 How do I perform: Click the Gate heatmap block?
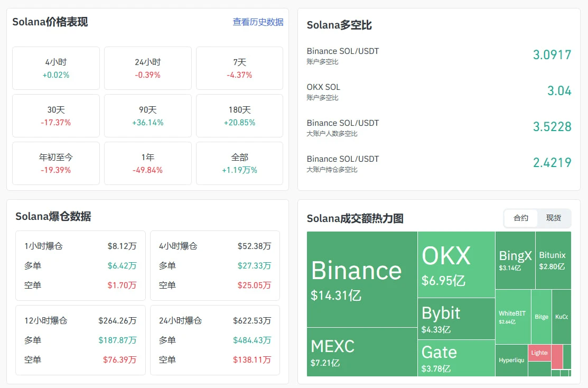tap(456, 358)
